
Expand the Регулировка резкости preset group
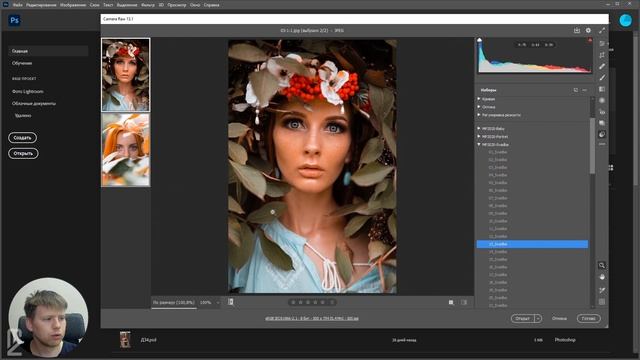[479, 115]
